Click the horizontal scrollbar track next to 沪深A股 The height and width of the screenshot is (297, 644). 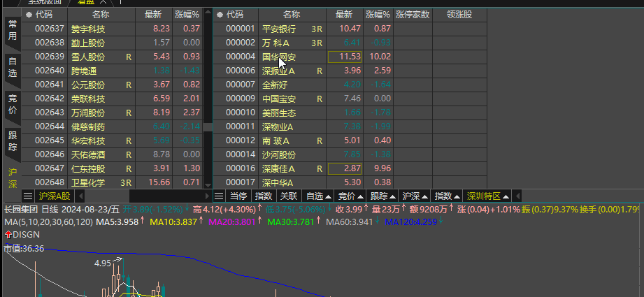(x=166, y=196)
